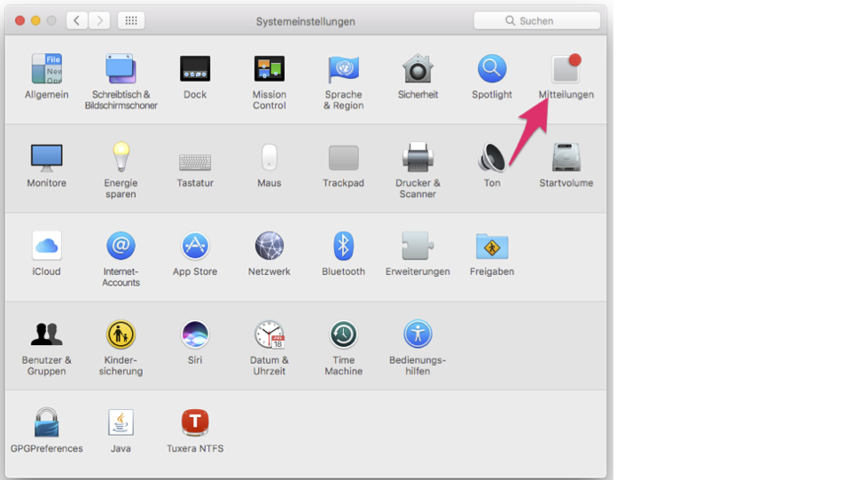
Task: Open Siri preferences
Action: 195,334
